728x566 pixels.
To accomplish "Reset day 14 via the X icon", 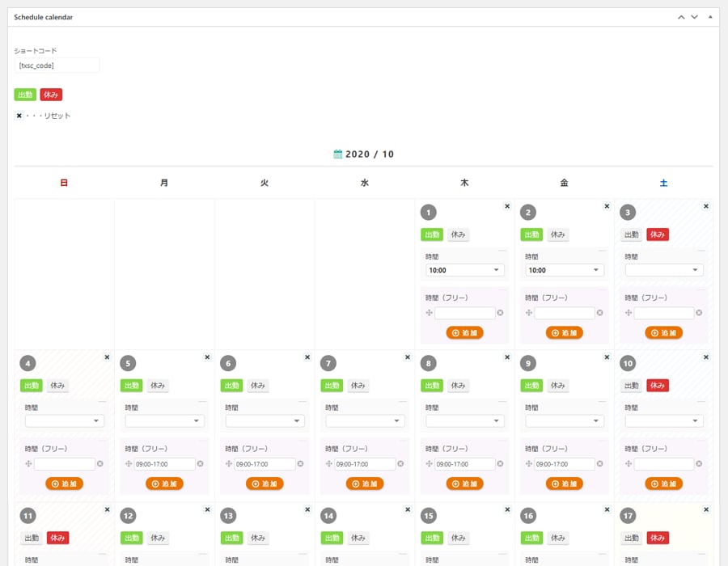I will tap(407, 509).
